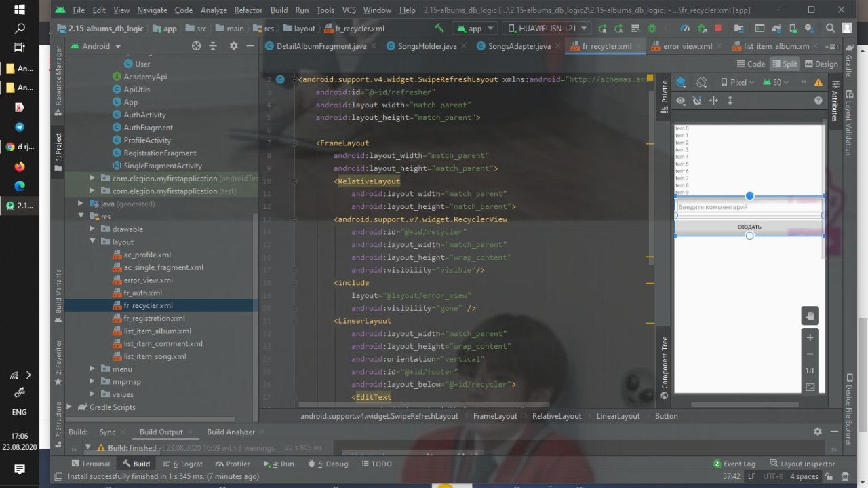Screen dimensions: 868x488
Task: Click the Select Design Surface layers icon
Action: (x=681, y=81)
